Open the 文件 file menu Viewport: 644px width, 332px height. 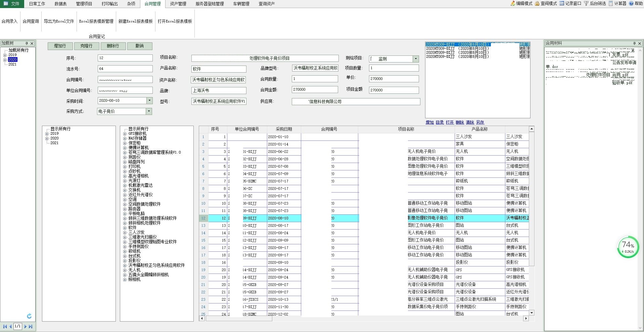12,4
